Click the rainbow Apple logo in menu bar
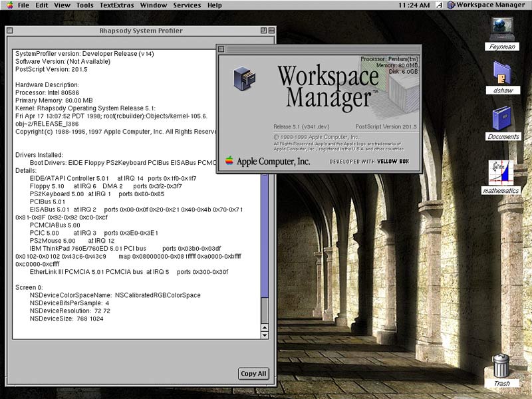The height and width of the screenshot is (399, 532). (x=9, y=5)
